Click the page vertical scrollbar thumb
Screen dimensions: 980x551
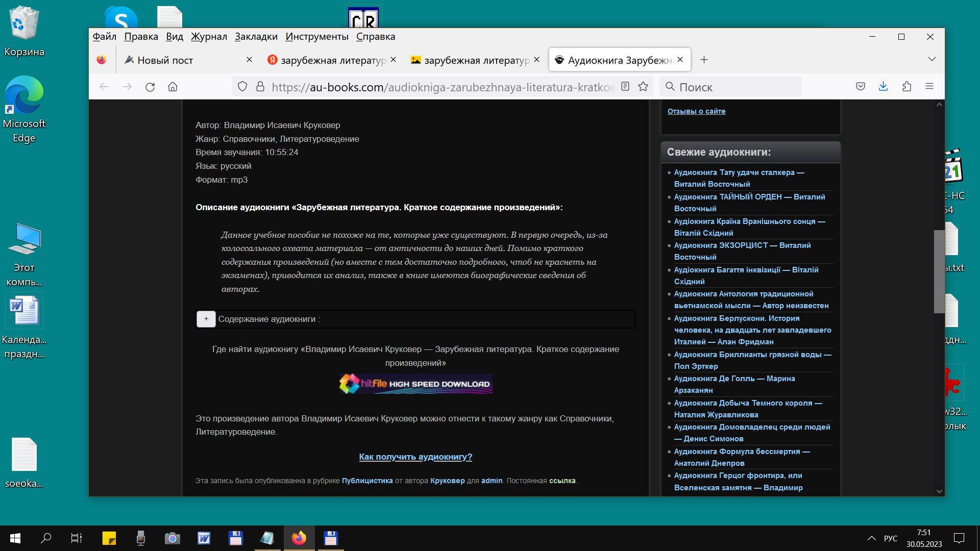(939, 270)
